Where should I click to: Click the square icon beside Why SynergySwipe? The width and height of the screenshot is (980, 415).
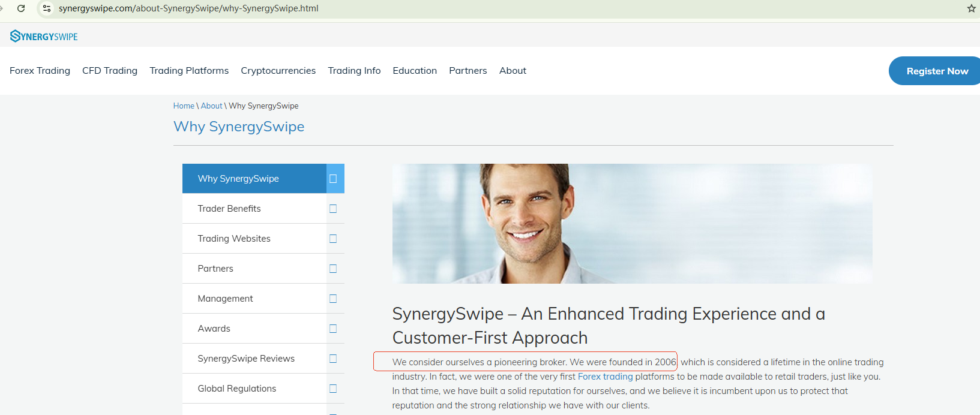click(x=333, y=179)
